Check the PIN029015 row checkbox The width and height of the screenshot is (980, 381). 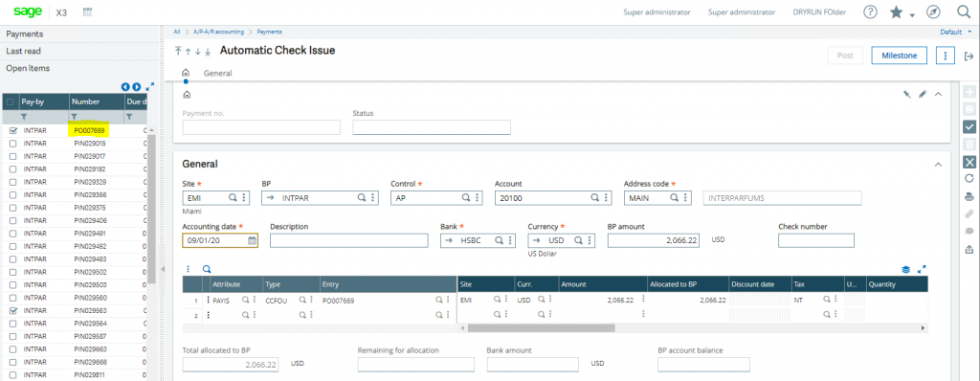tap(13, 144)
